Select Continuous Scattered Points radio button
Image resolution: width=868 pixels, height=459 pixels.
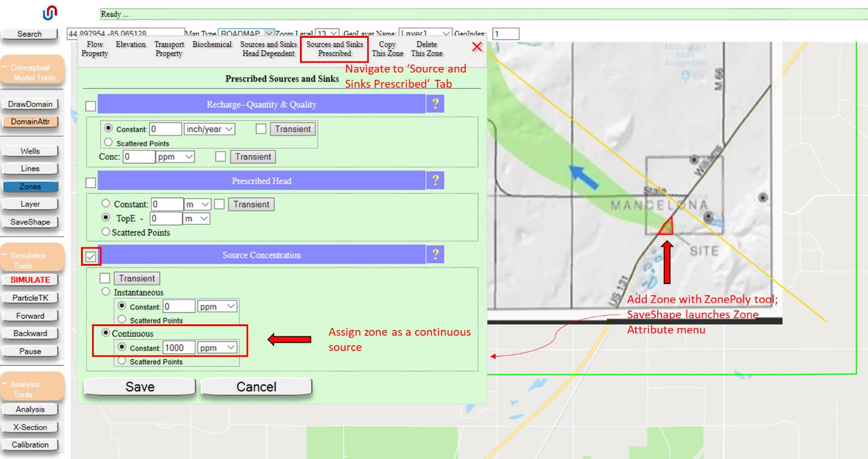point(122,361)
